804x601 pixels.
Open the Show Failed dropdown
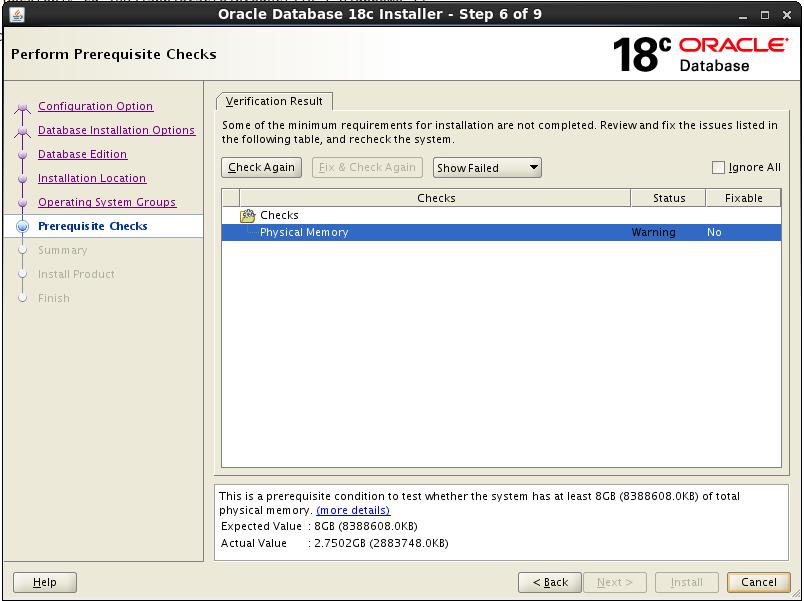point(487,168)
